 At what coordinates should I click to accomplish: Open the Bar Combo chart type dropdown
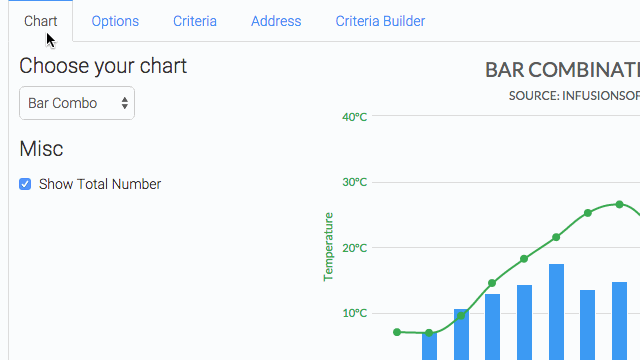(x=77, y=103)
